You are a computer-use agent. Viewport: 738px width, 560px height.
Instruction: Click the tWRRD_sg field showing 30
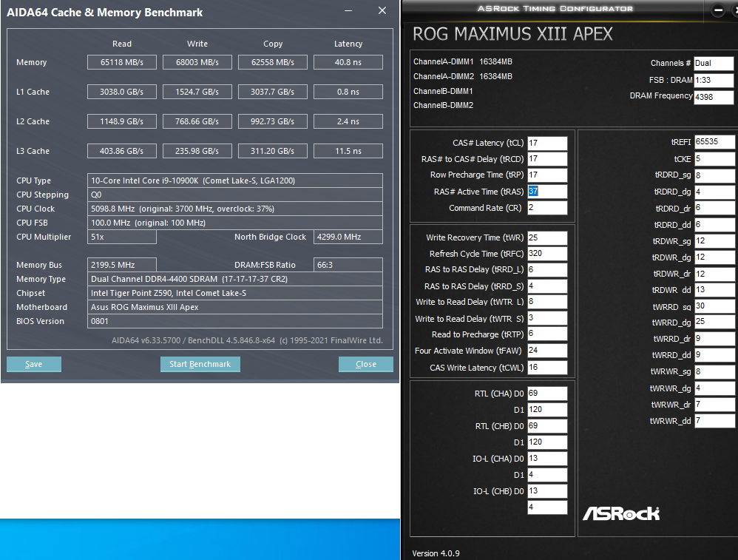click(x=714, y=306)
